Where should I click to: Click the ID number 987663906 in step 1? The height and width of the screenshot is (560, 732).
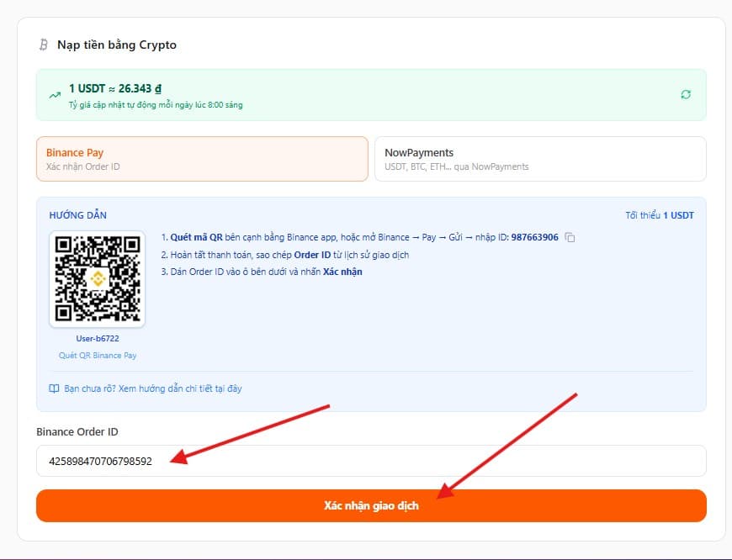pyautogui.click(x=534, y=238)
